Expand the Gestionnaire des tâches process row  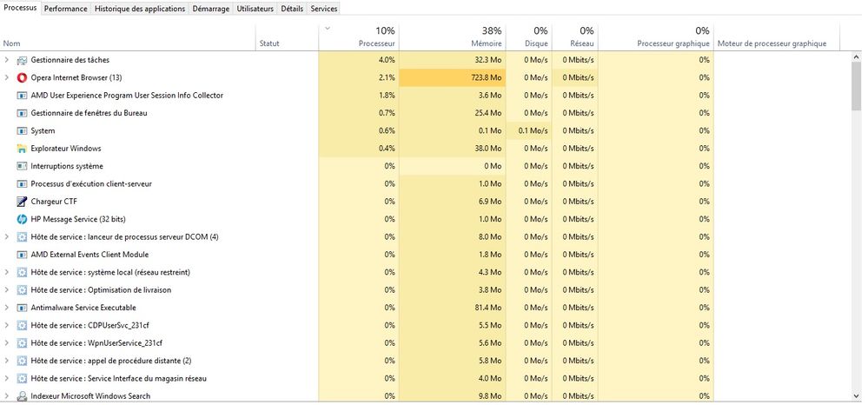(x=7, y=60)
